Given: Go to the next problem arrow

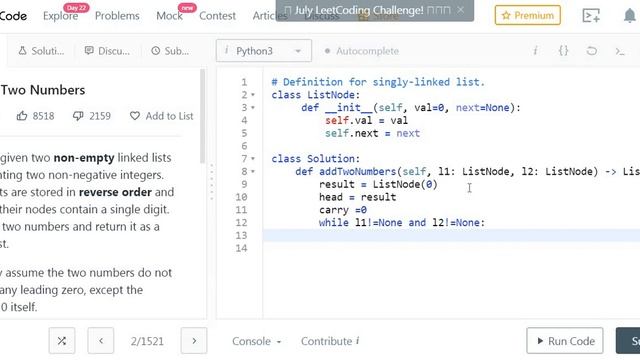Looking at the screenshot, I should [x=194, y=341].
